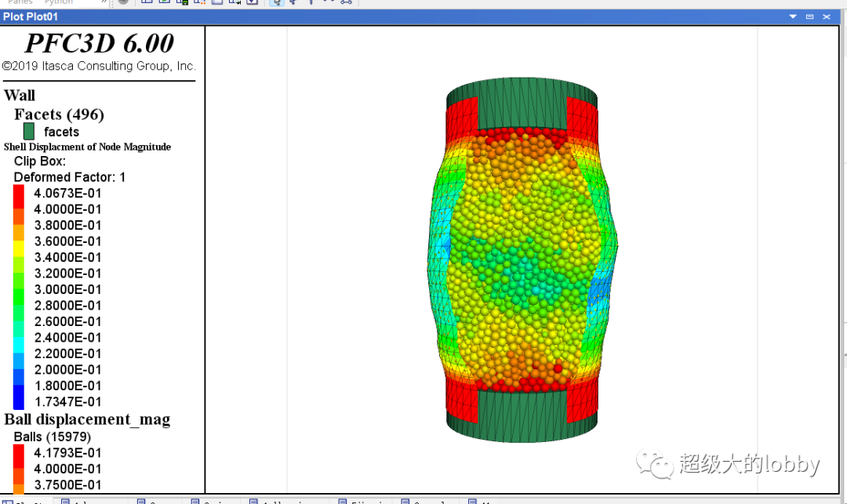
Task: Select the 'Wall' legend heading
Action: (x=20, y=96)
